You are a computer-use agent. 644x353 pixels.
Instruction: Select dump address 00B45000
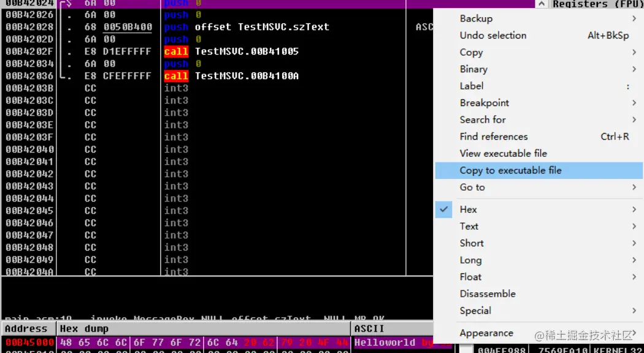point(29,343)
